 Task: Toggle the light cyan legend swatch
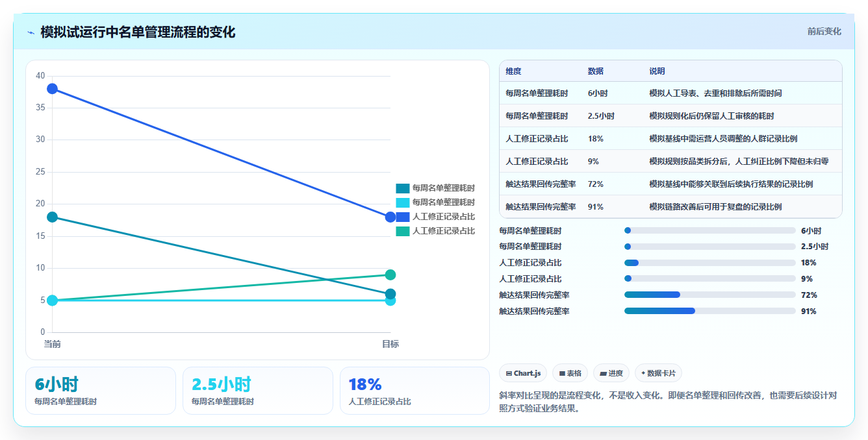click(403, 202)
